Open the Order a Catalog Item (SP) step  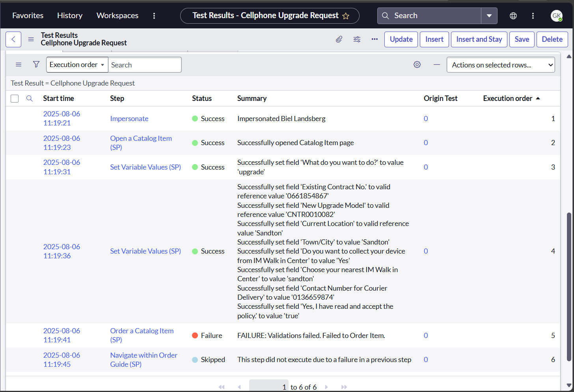click(142, 335)
